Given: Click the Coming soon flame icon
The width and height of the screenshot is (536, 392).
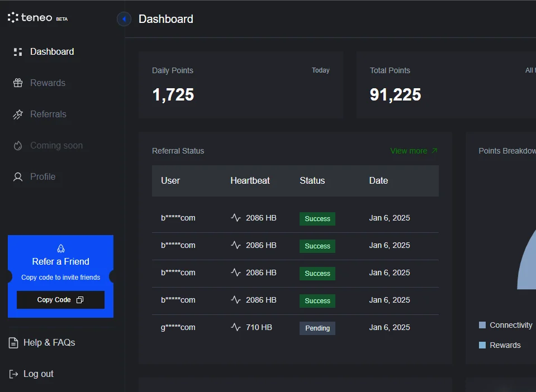Looking at the screenshot, I should (18, 146).
